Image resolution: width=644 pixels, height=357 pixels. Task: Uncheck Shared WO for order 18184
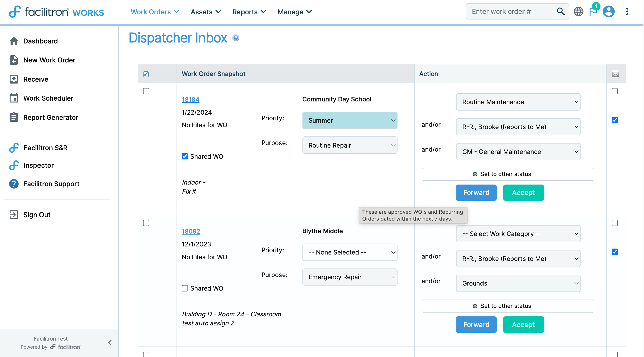(x=185, y=156)
